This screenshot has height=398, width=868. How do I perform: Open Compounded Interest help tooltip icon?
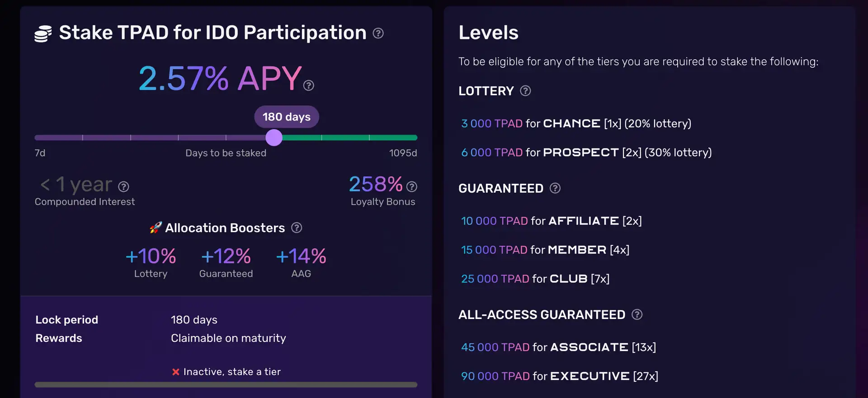click(123, 187)
